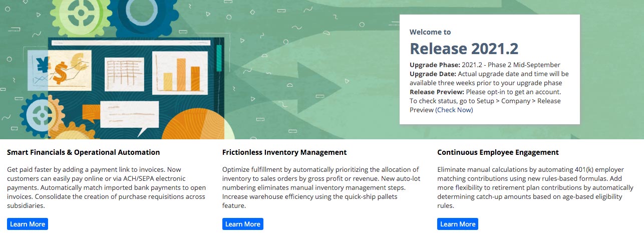Click the Release 2021.2 title
644x244 pixels.
point(464,49)
